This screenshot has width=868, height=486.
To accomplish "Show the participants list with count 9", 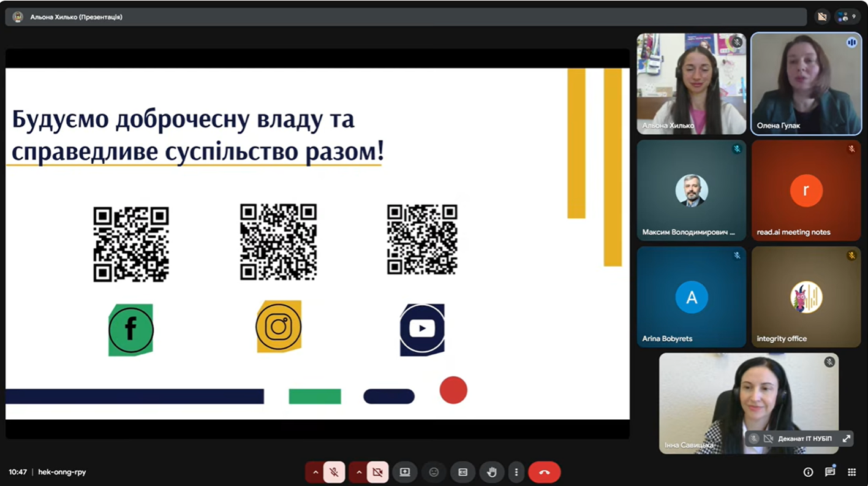I will [x=847, y=17].
